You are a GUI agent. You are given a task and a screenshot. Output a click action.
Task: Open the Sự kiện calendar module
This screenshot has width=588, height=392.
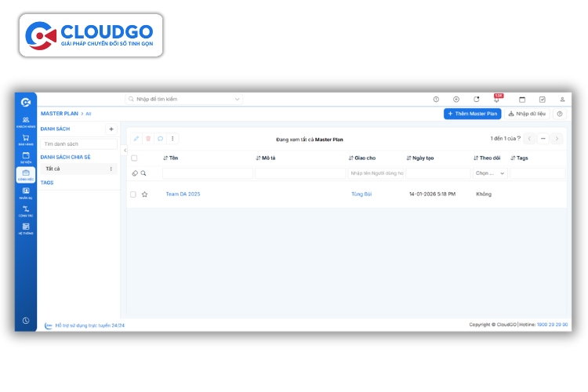26,156
